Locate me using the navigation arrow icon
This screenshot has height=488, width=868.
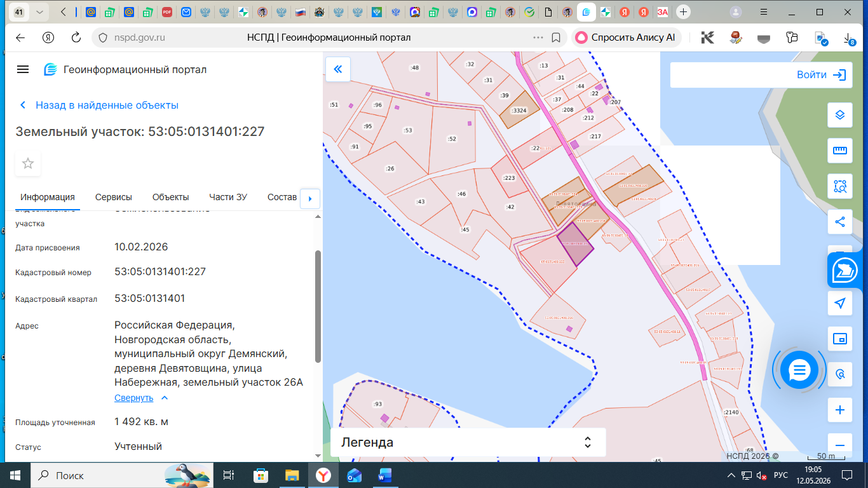click(x=840, y=303)
